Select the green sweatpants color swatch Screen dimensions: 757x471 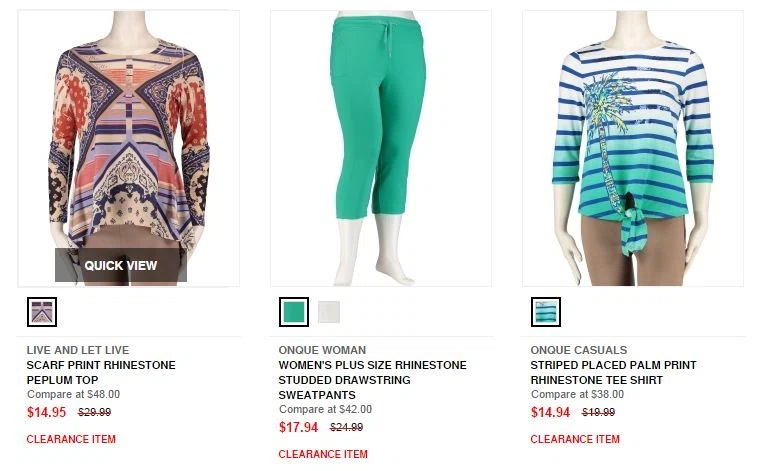click(x=294, y=312)
